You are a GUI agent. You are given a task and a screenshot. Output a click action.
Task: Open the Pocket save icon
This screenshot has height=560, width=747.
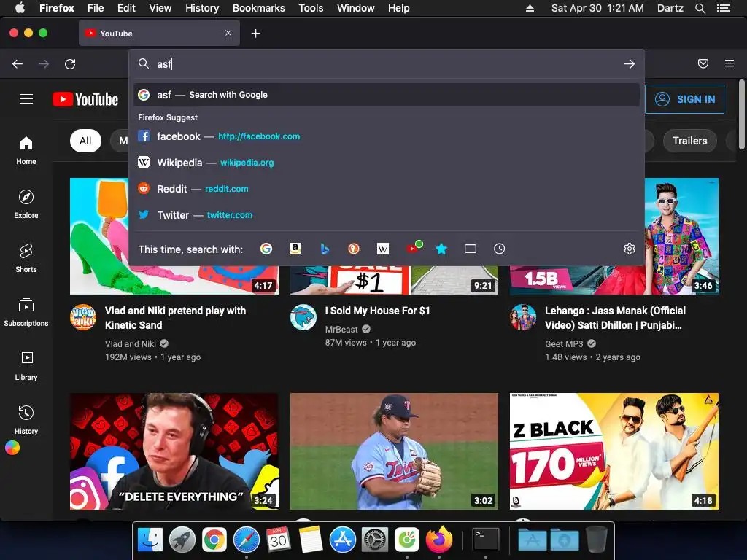[x=703, y=63]
